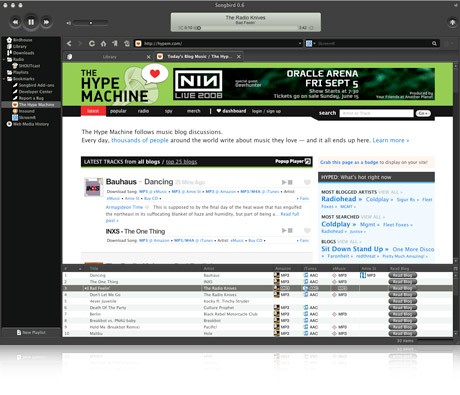Collapse the Radio tree node
This screenshot has height=395, width=460.
point(4,59)
